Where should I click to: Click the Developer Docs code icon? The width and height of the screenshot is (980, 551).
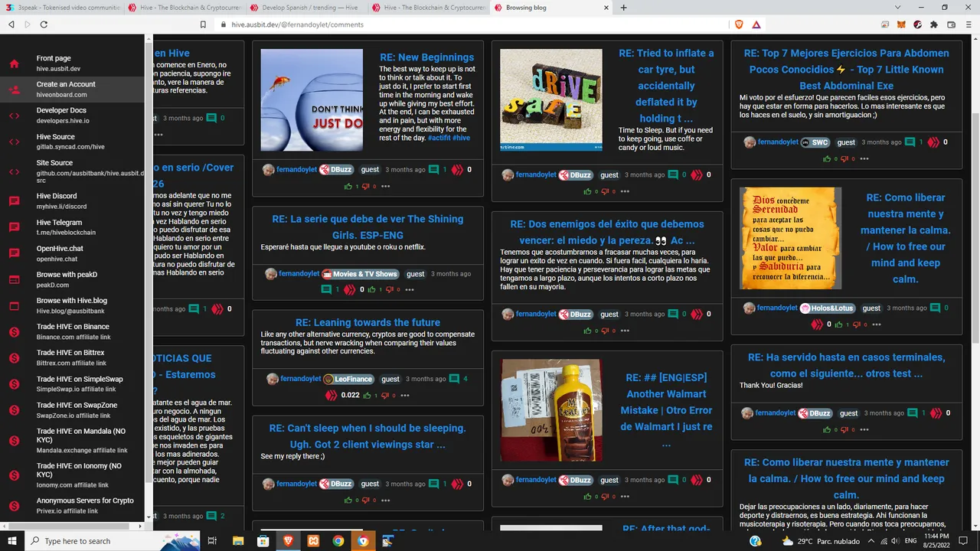(14, 116)
